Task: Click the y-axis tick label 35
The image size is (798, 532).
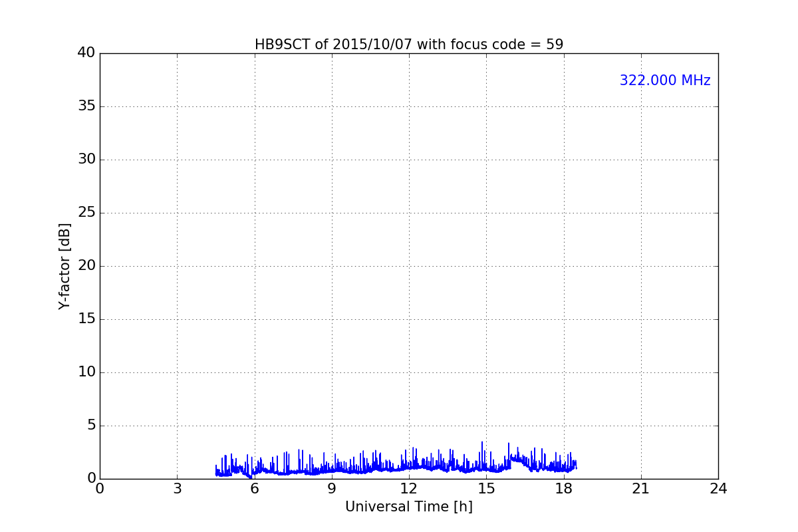Action: (86, 106)
